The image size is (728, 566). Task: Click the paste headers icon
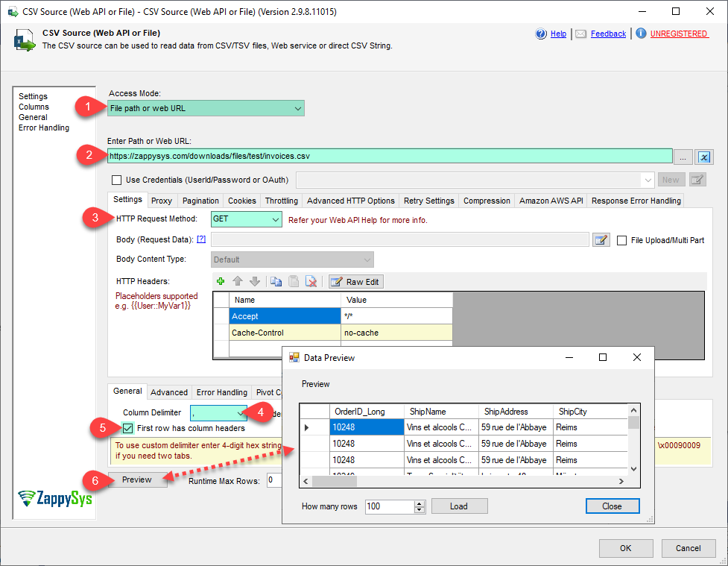pyautogui.click(x=294, y=281)
